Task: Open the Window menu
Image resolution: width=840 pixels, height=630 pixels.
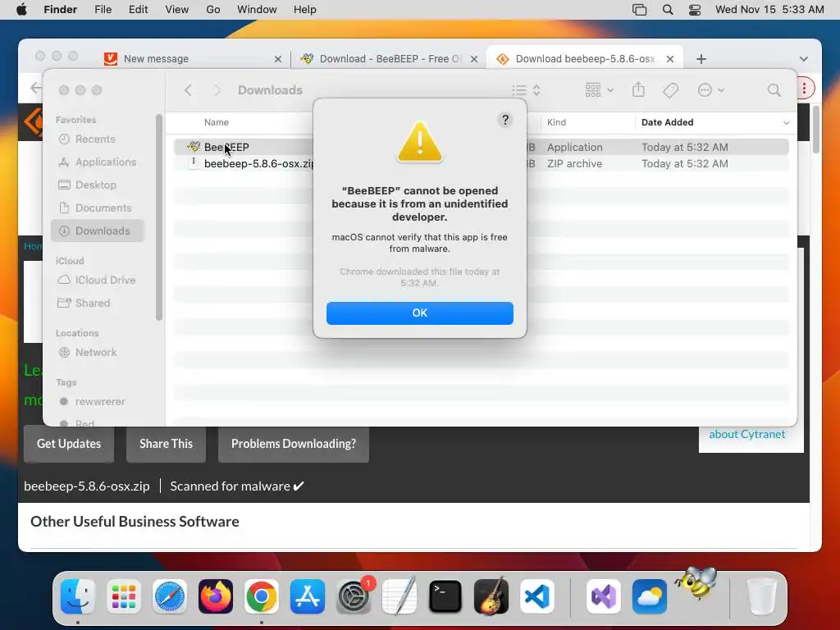Action: point(257,10)
